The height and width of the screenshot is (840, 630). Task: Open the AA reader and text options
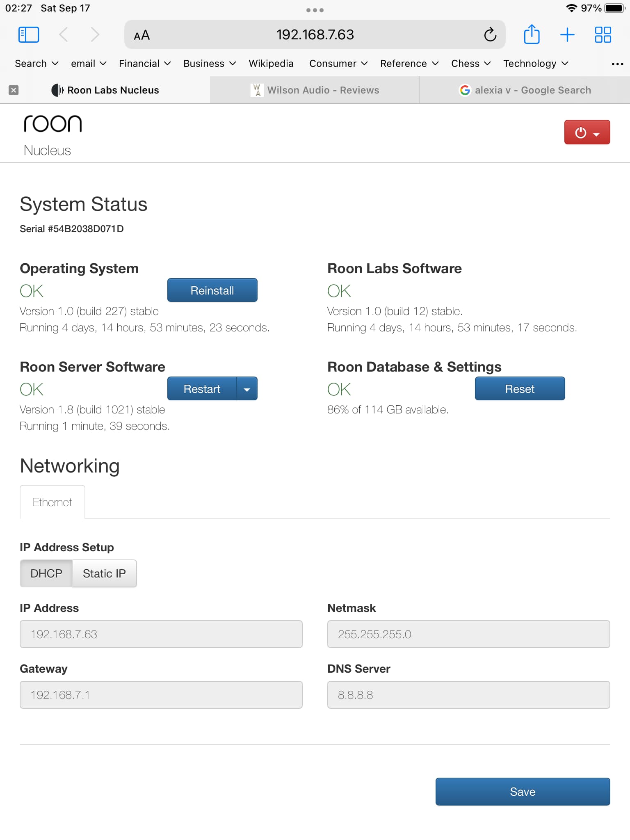point(142,35)
